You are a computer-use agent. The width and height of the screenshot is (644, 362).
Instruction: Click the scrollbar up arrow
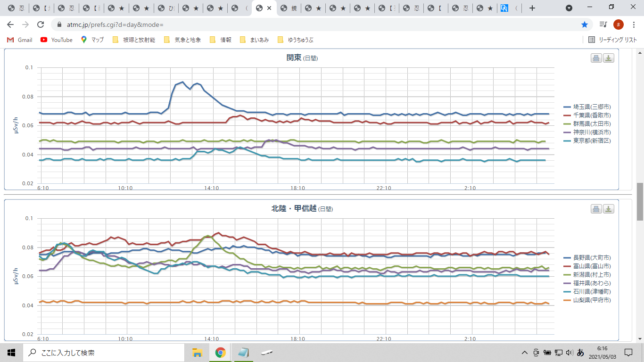640,52
